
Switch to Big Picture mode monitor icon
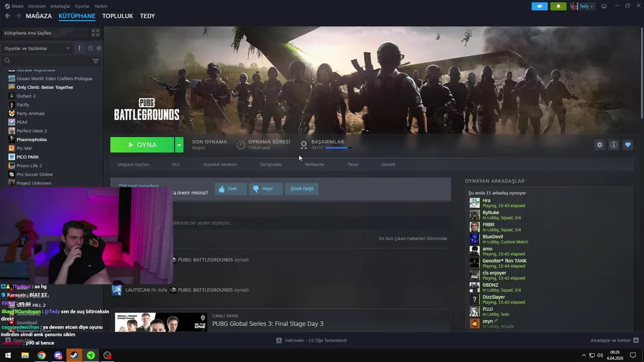604,6
